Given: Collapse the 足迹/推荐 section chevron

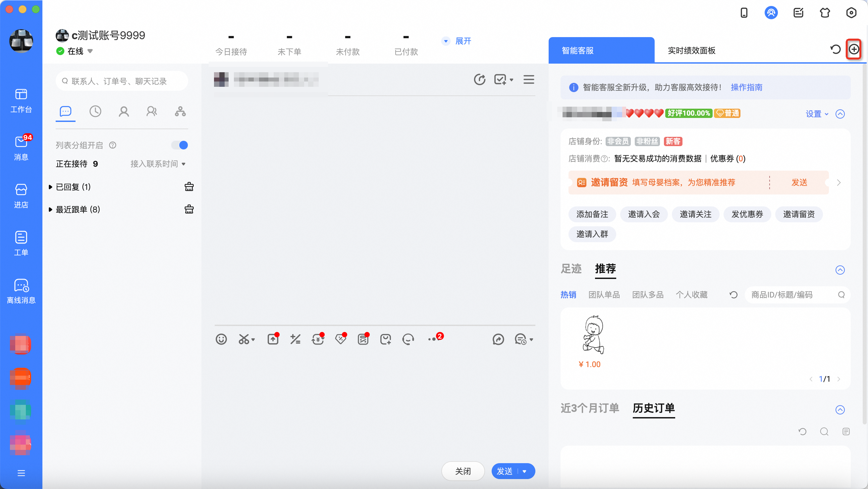Looking at the screenshot, I should coord(840,270).
